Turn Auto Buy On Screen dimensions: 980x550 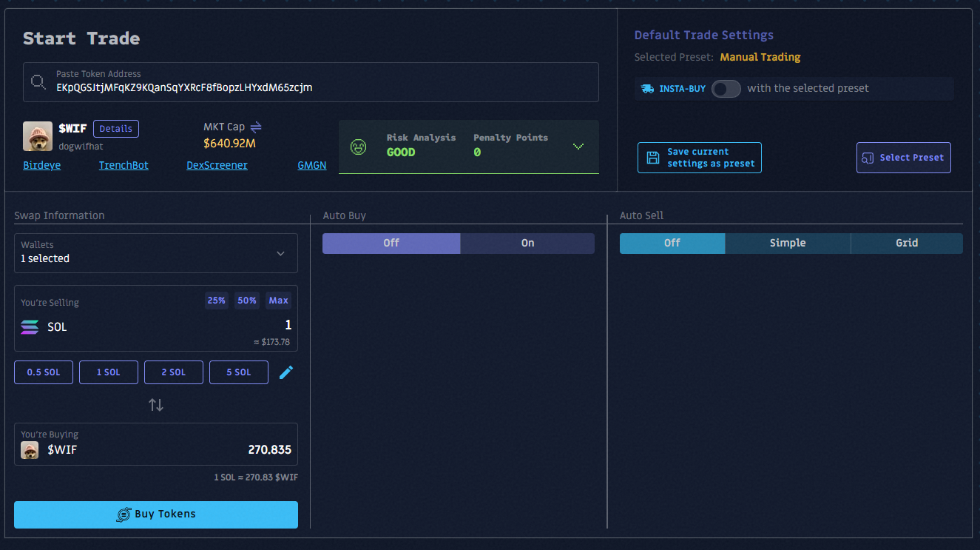click(527, 244)
